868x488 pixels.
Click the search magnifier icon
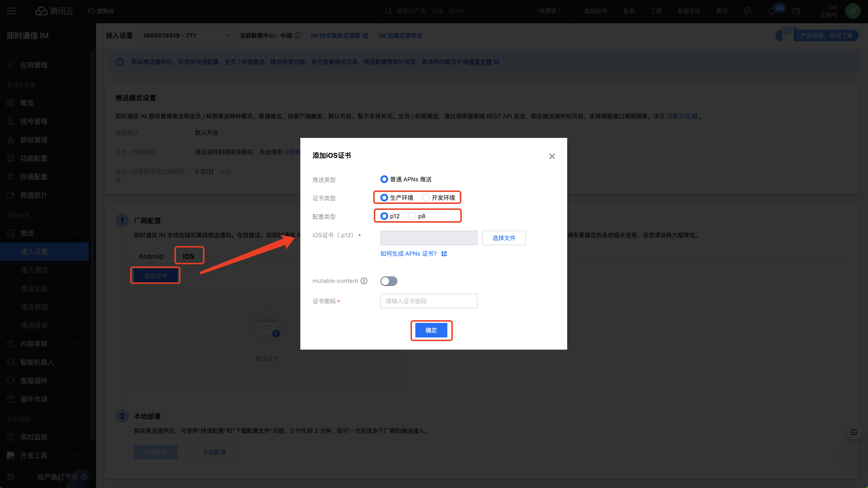click(388, 11)
